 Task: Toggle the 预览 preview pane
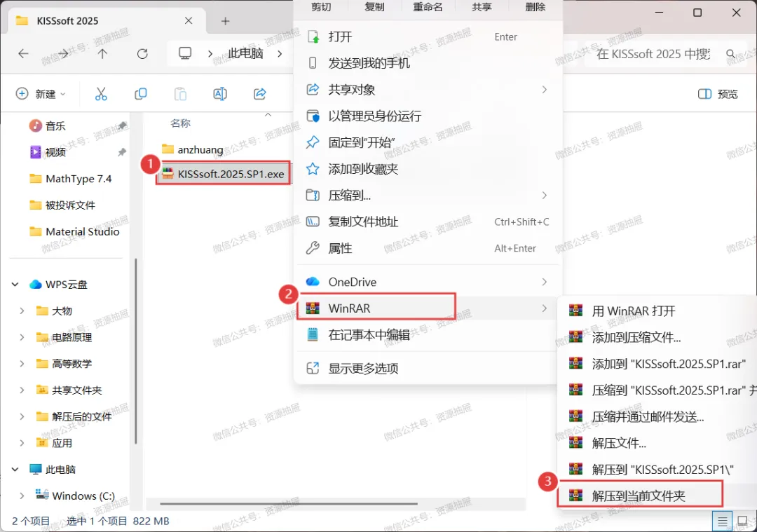click(718, 94)
